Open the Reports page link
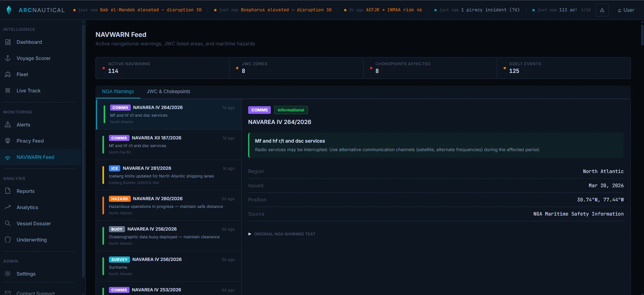 click(26, 191)
